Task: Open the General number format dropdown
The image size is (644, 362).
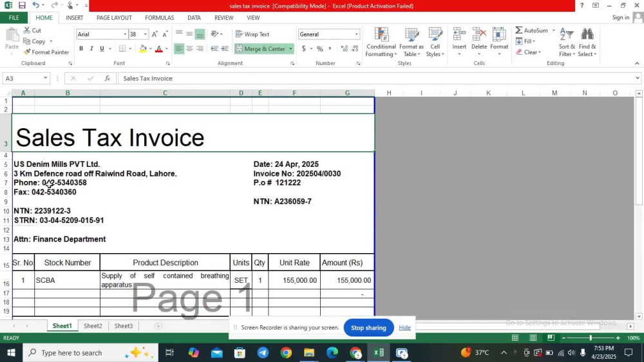Action: tap(356, 34)
